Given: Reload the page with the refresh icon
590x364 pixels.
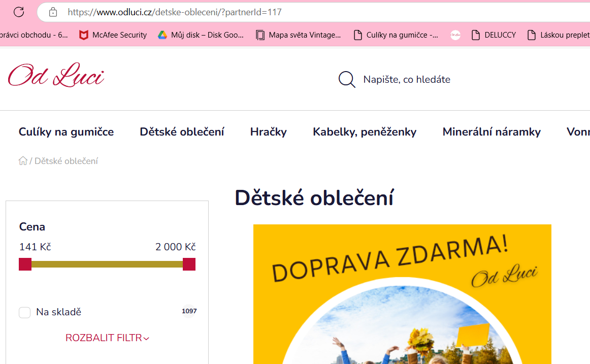Looking at the screenshot, I should coord(19,12).
